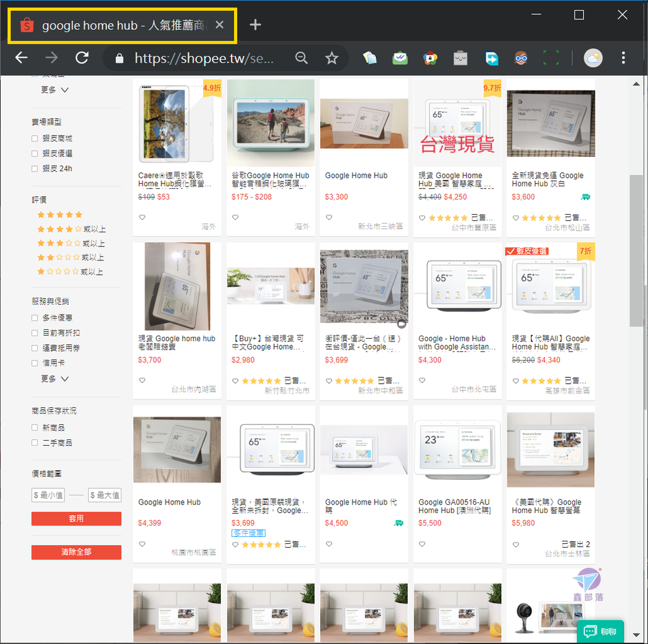Like the $53 Caere screen protector with its heart
The width and height of the screenshot is (648, 644).
click(x=142, y=217)
